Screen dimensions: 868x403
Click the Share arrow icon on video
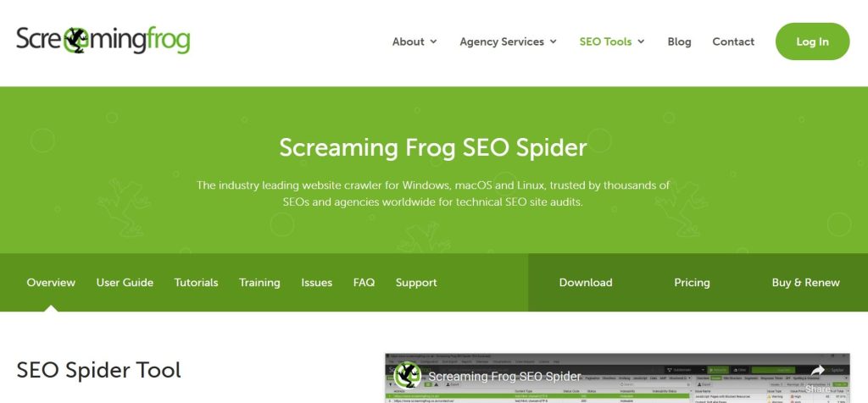pyautogui.click(x=818, y=371)
